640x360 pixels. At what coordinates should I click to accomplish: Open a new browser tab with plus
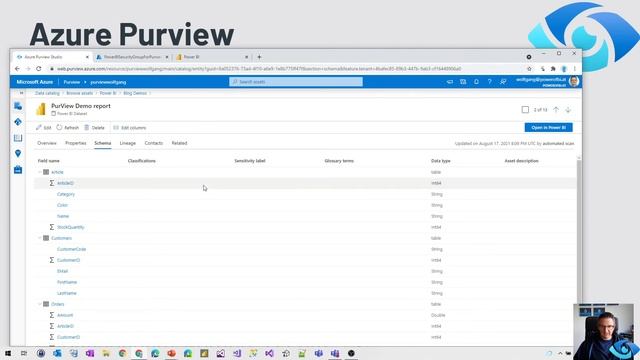coord(259,57)
